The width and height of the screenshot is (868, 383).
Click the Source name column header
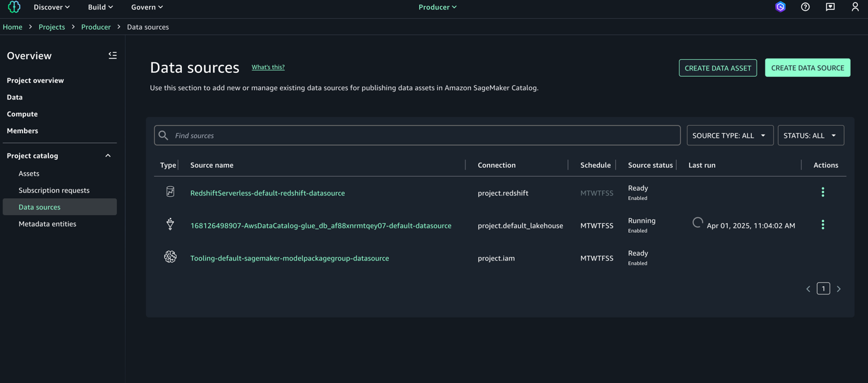point(212,165)
